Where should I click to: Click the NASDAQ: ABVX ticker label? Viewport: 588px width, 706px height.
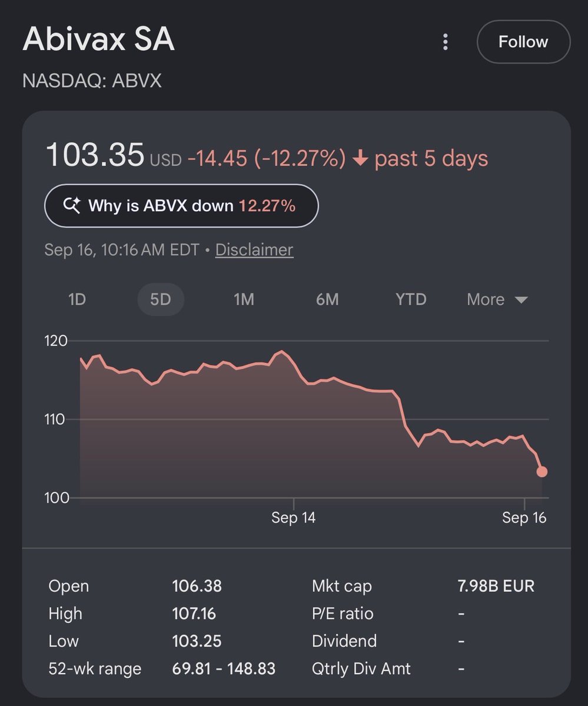click(92, 80)
